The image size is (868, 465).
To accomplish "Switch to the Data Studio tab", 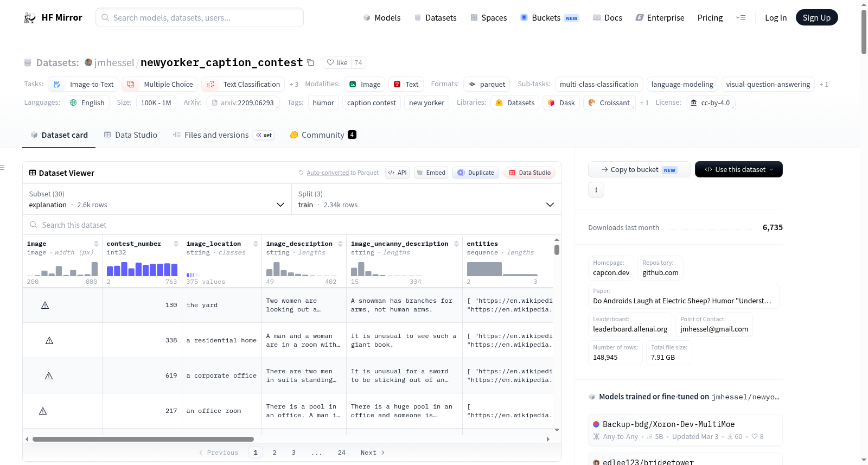I will 131,135.
